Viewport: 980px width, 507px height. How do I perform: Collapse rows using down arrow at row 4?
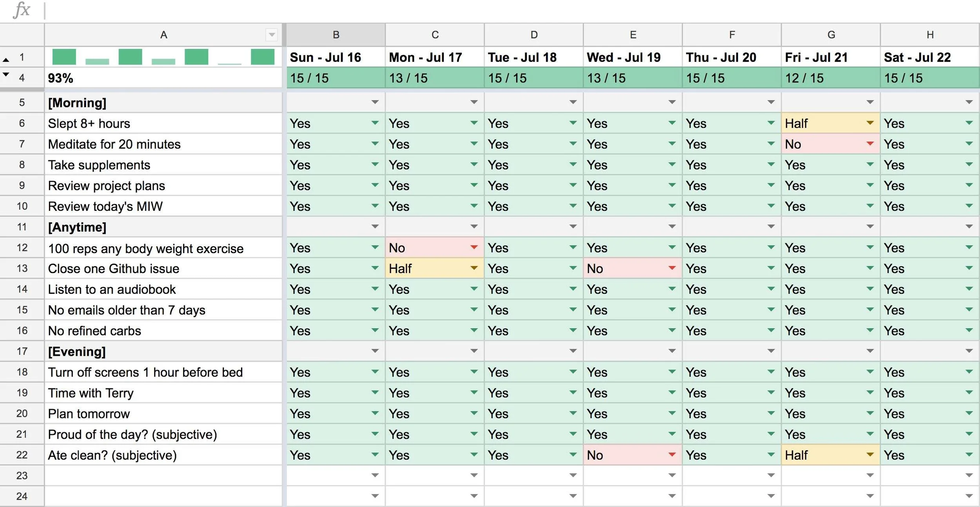[x=6, y=74]
